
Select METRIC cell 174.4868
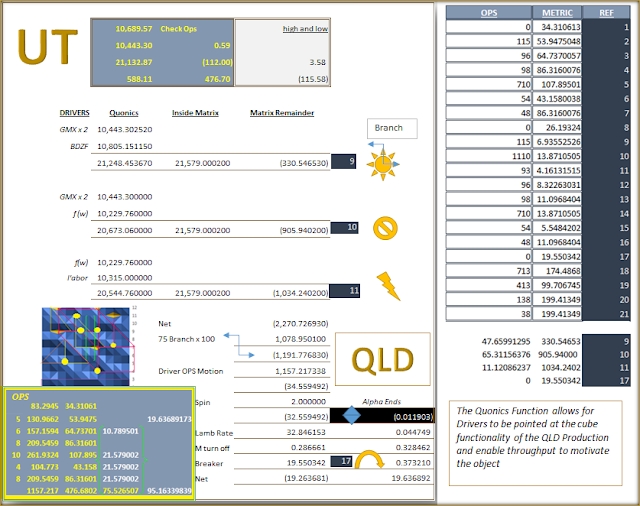point(557,271)
